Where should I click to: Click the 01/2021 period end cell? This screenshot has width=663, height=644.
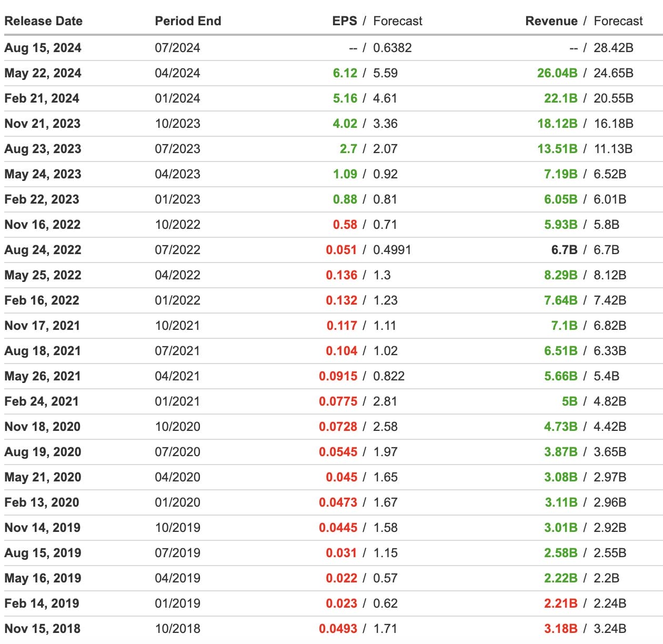177,401
